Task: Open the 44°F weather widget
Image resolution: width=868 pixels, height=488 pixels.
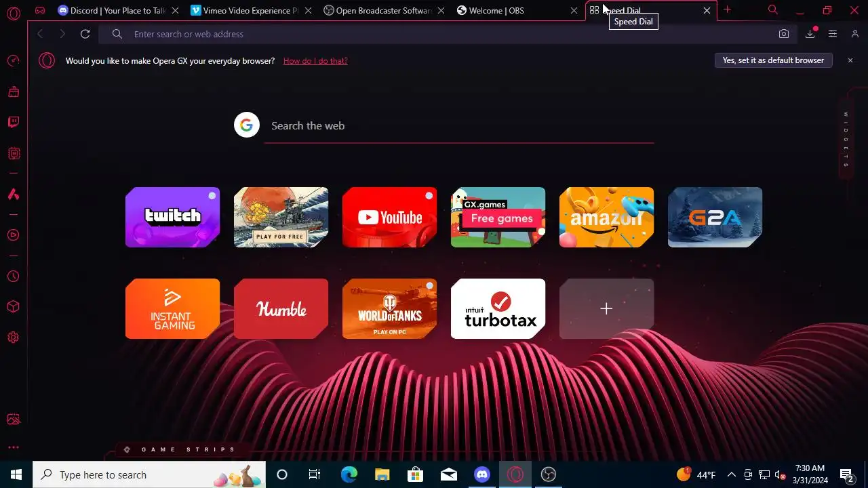Action: pos(696,474)
